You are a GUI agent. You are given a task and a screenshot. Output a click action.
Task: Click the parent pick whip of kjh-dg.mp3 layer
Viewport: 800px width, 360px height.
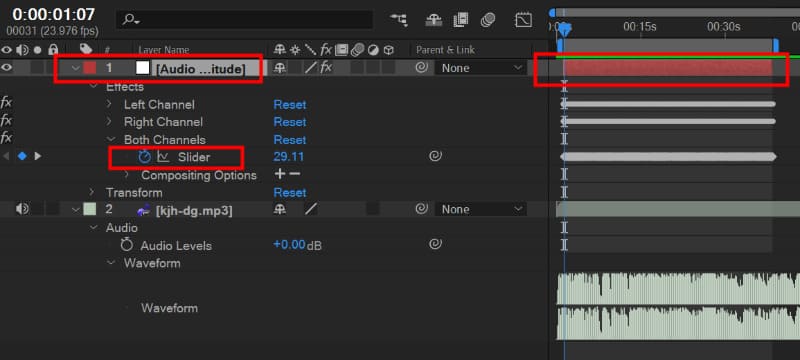421,209
